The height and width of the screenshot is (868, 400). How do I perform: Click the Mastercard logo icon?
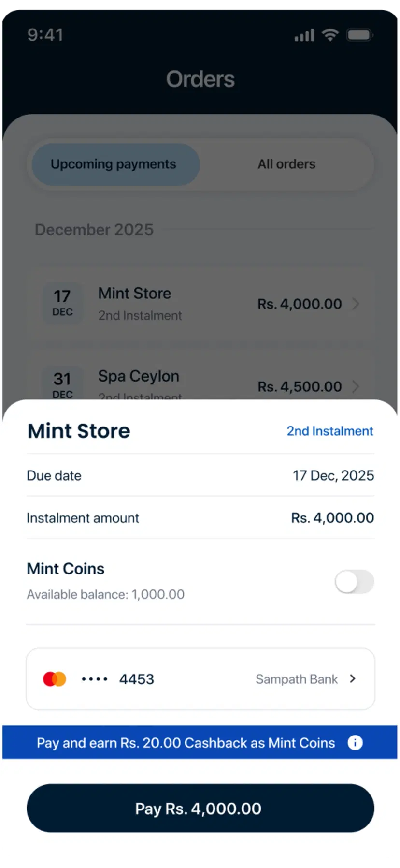point(55,679)
